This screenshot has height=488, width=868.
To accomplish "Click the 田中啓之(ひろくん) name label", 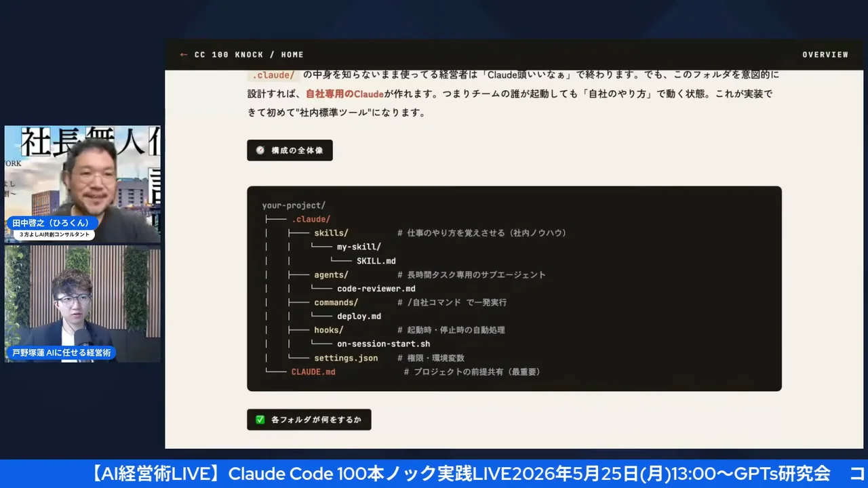I will [51, 223].
